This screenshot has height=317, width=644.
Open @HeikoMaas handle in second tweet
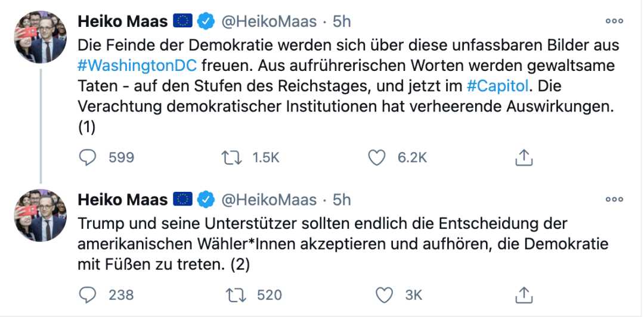(x=270, y=200)
